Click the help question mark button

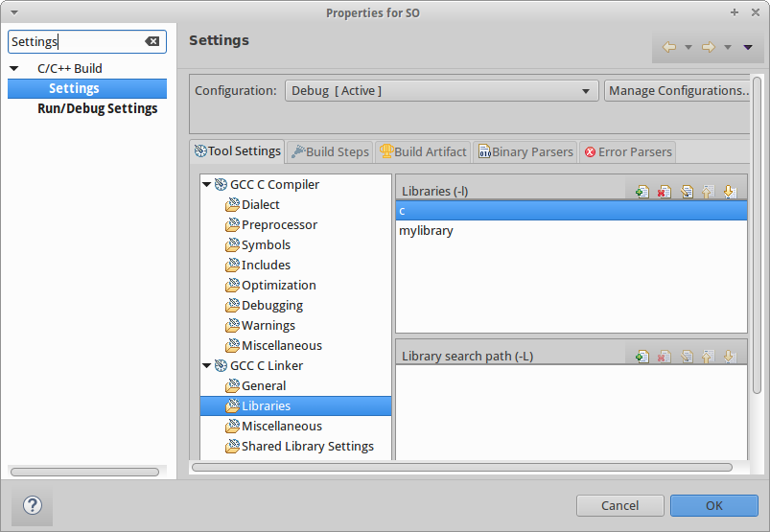32,505
